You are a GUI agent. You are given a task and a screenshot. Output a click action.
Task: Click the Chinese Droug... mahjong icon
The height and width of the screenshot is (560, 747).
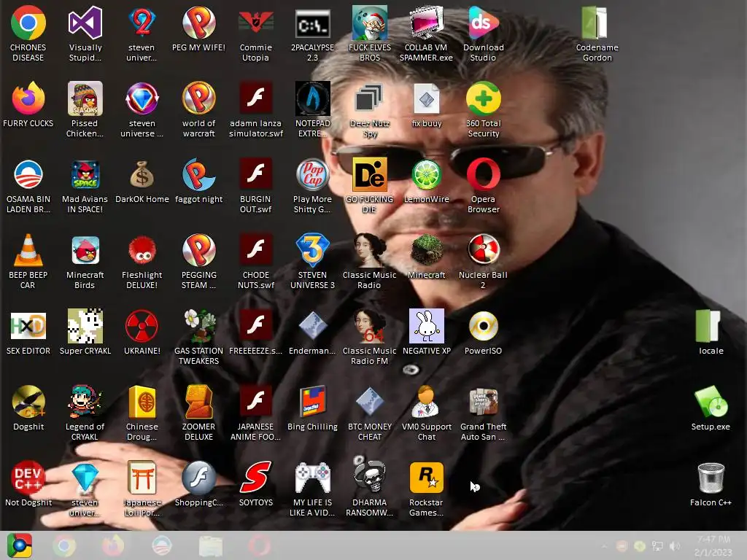(142, 402)
